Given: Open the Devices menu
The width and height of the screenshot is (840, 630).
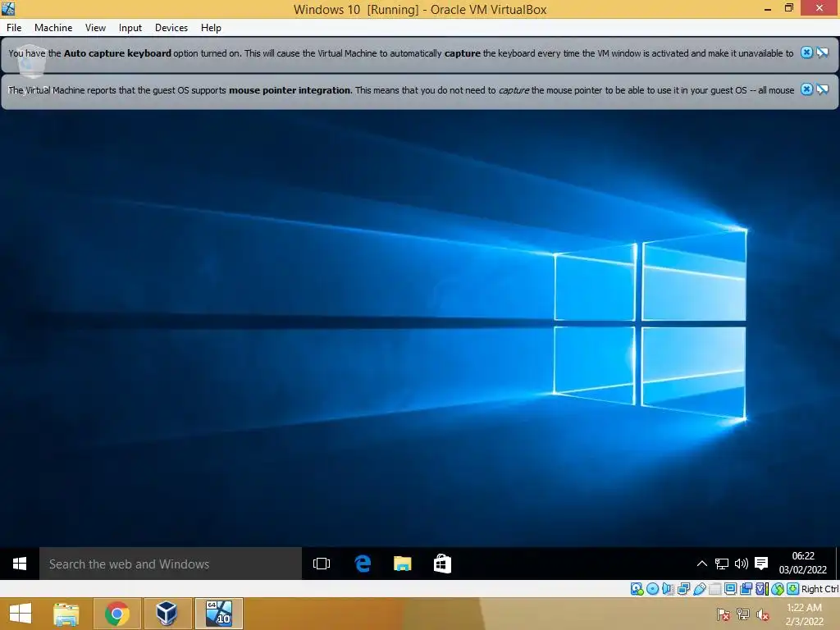Looking at the screenshot, I should [171, 28].
